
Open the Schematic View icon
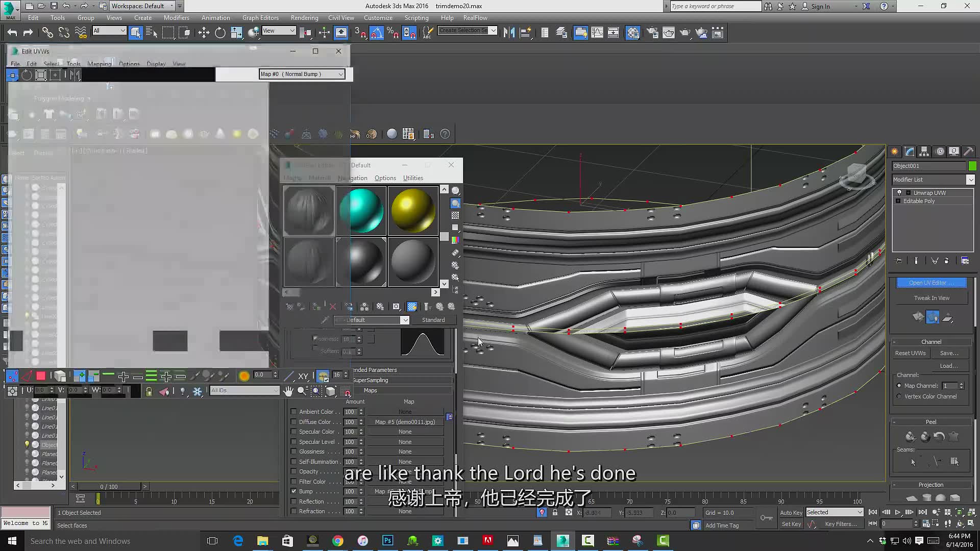(x=613, y=33)
